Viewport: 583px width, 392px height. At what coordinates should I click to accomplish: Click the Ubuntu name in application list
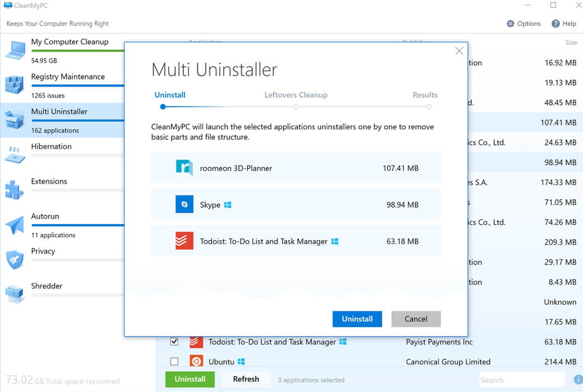pos(221,362)
